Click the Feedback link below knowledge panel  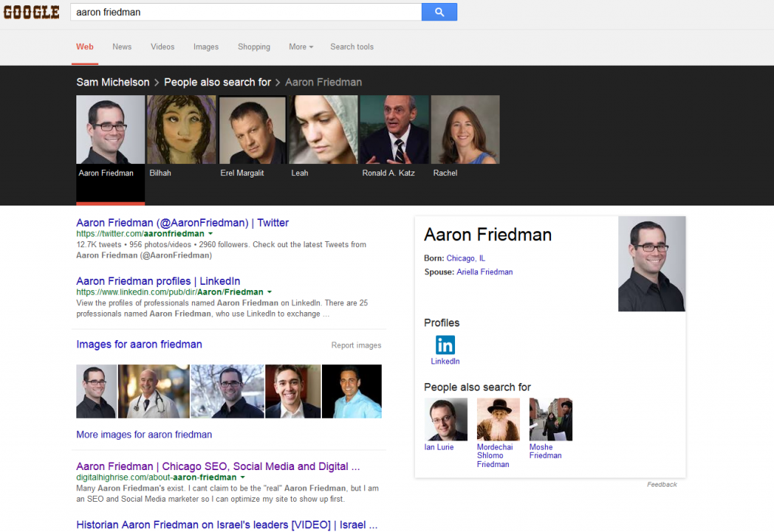(662, 484)
